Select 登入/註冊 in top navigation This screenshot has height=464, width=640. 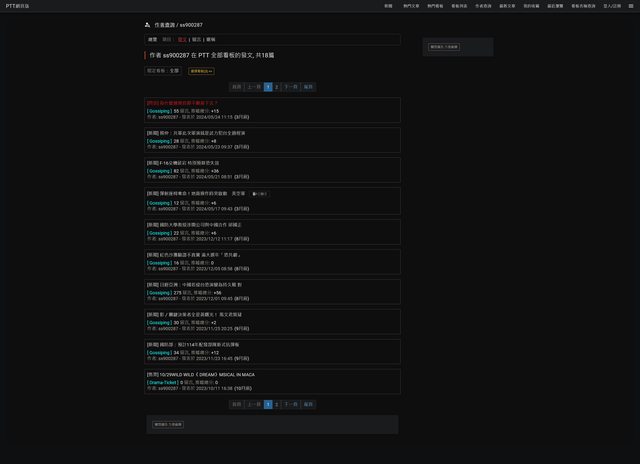click(610, 5)
